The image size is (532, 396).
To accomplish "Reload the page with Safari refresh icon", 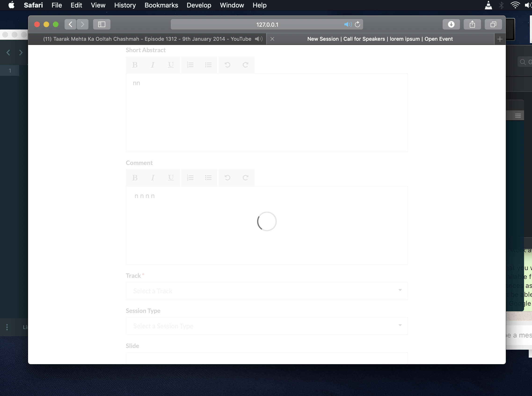I will [357, 24].
